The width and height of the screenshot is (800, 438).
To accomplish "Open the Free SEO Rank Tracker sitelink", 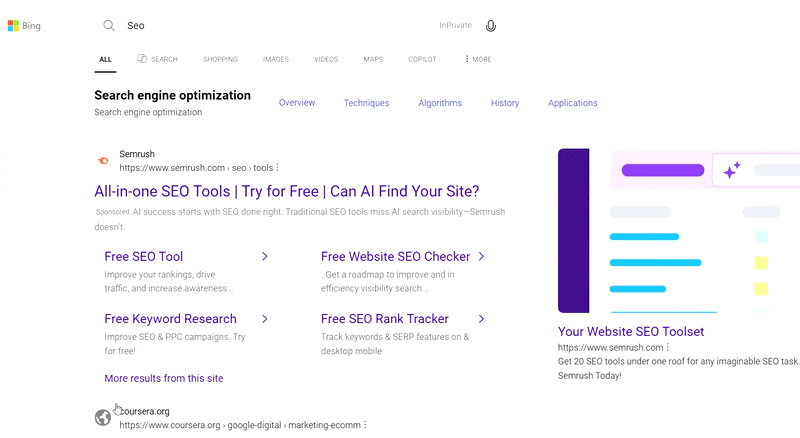I will tap(385, 319).
